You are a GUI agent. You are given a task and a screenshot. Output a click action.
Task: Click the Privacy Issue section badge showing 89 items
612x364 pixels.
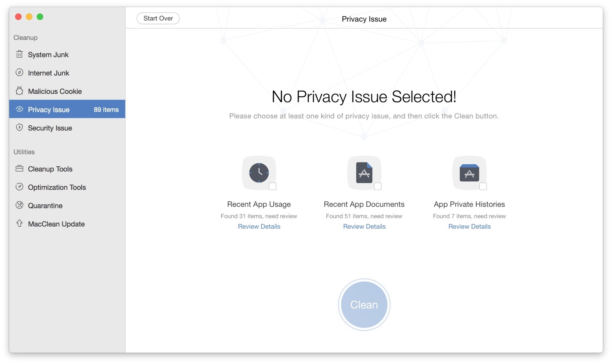[x=106, y=109]
